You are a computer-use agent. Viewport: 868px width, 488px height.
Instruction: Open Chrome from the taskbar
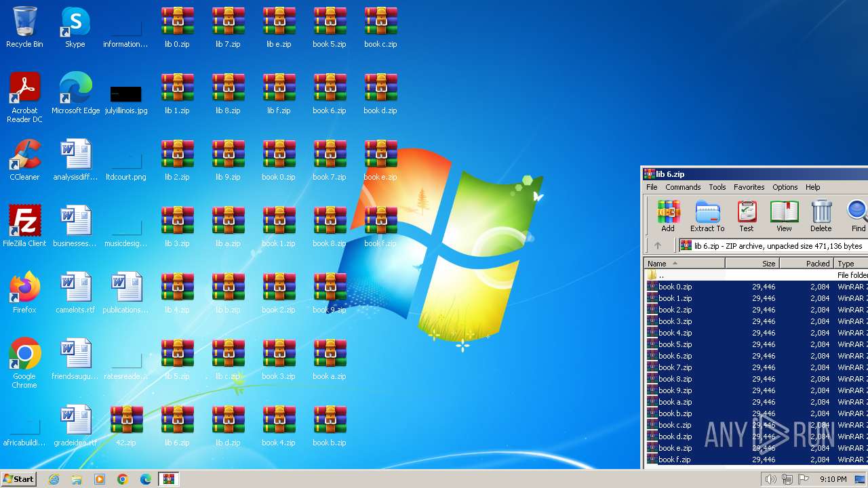[x=123, y=479]
